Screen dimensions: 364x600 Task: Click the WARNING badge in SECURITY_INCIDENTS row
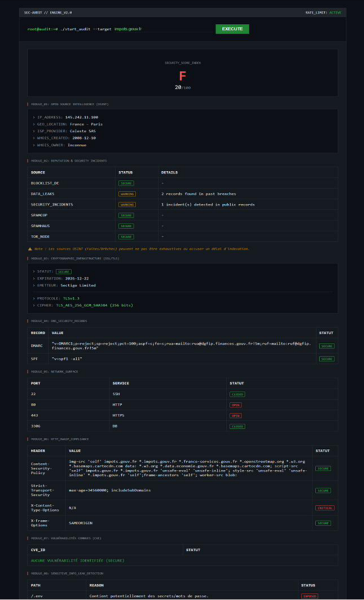click(127, 205)
